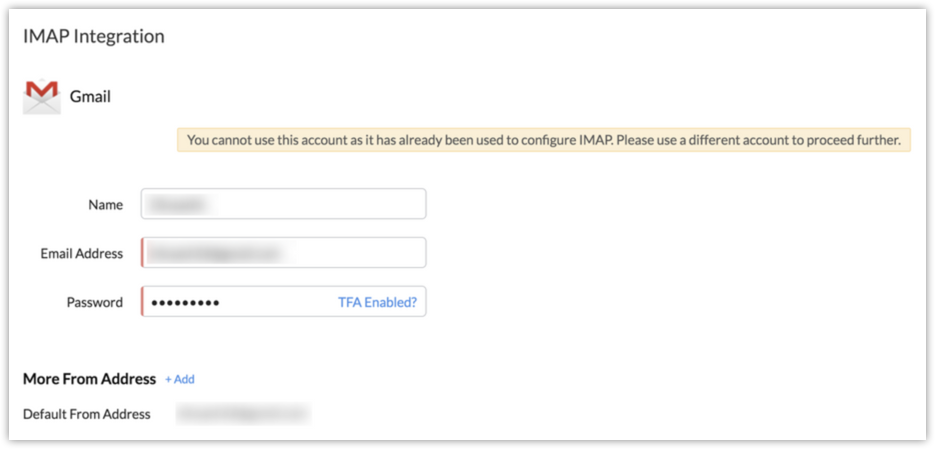Select the More From Address heading
The width and height of the screenshot is (935, 449).
tap(89, 379)
